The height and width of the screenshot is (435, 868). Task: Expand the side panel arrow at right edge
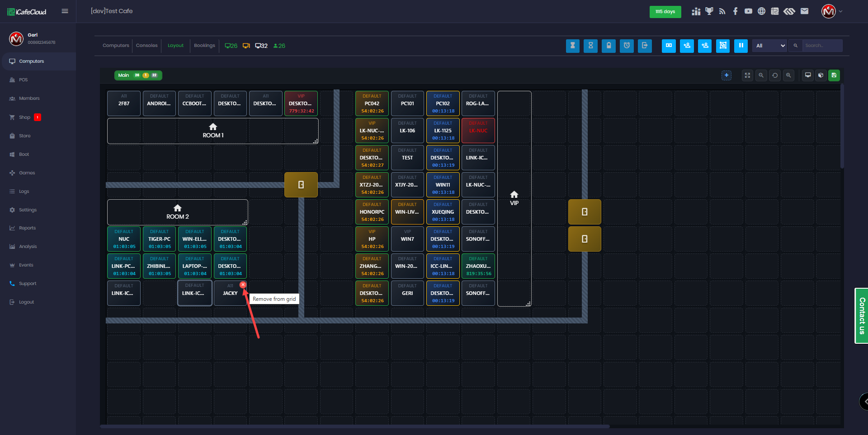864,401
